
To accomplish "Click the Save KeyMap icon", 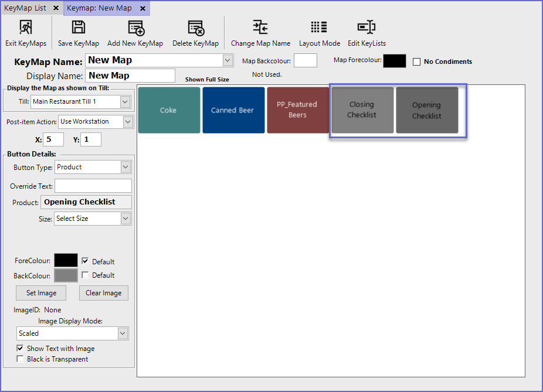I will click(x=79, y=28).
